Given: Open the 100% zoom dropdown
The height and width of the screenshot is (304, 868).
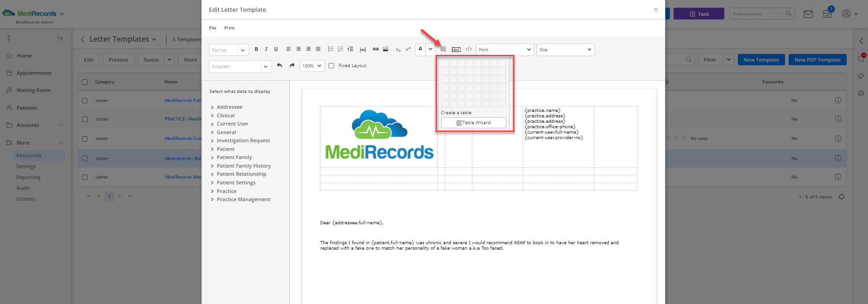Looking at the screenshot, I should click(x=312, y=66).
